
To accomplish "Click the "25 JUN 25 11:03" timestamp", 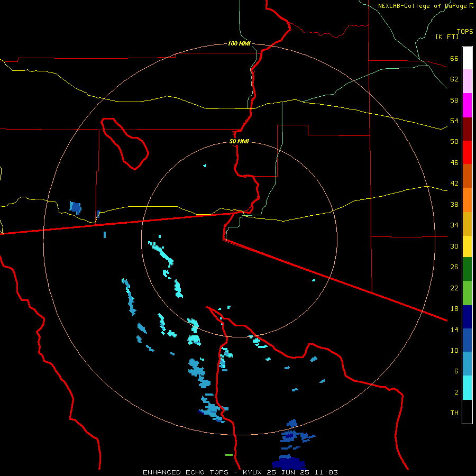I will 304,472.
